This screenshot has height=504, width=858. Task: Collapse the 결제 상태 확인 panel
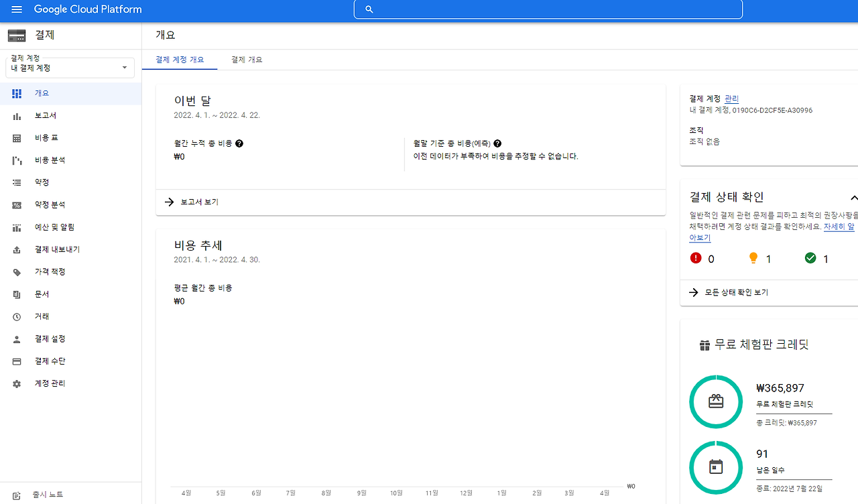coord(854,196)
